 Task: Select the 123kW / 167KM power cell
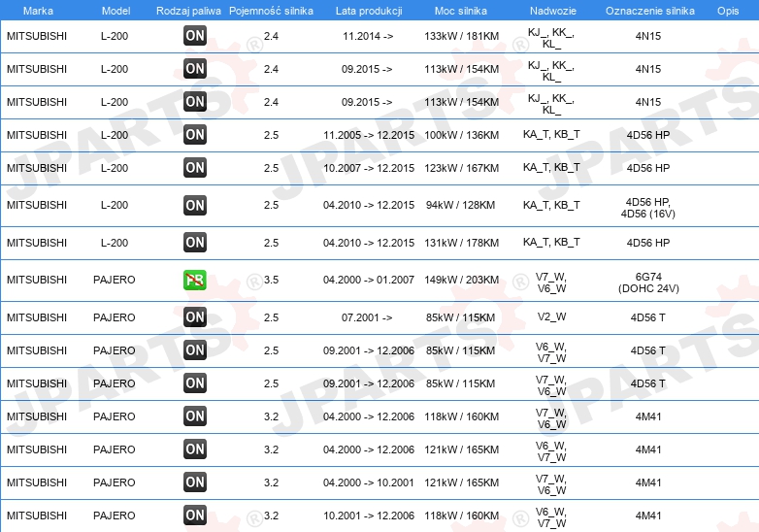[461, 168]
